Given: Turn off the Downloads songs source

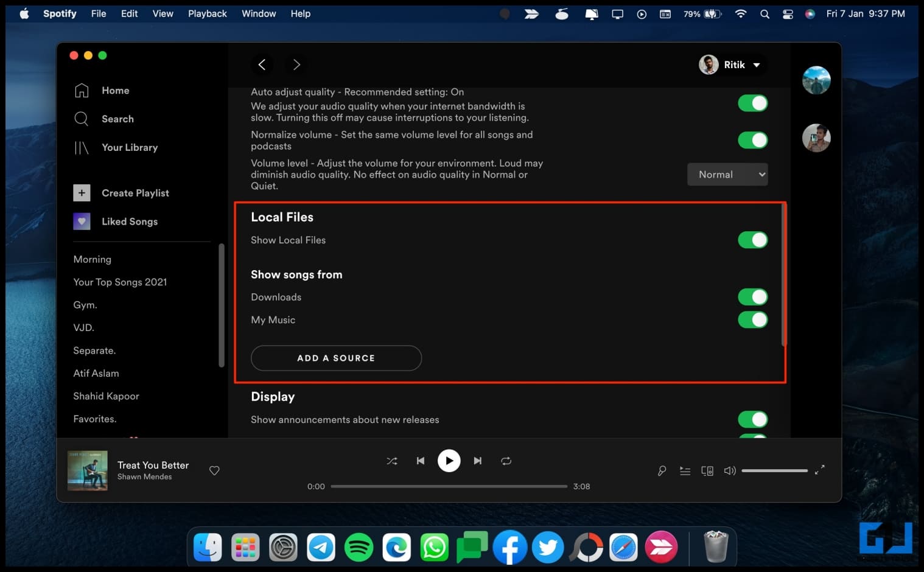Looking at the screenshot, I should coord(752,297).
